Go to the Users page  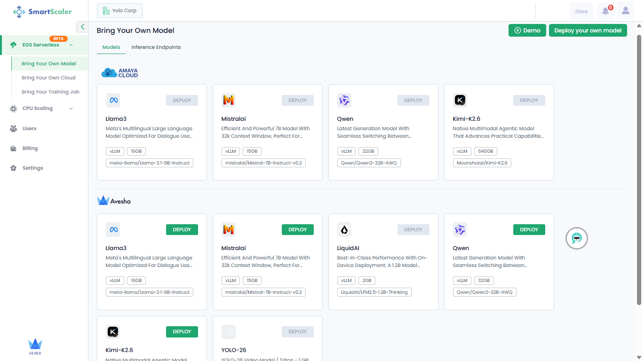click(30, 128)
